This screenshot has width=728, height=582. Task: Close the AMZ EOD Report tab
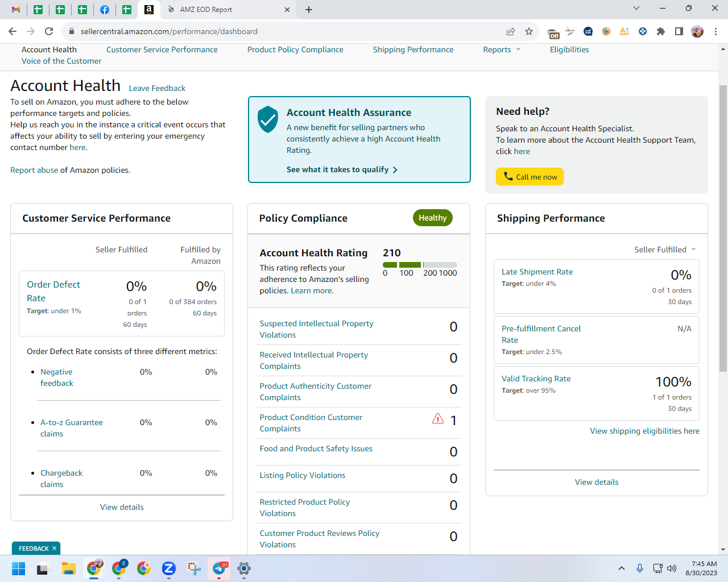pyautogui.click(x=287, y=10)
